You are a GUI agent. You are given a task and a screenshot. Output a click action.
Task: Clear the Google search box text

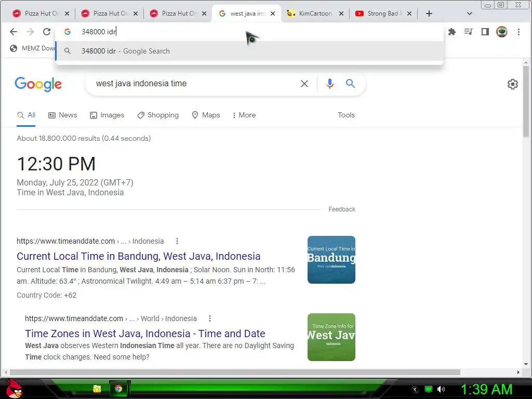pos(304,84)
